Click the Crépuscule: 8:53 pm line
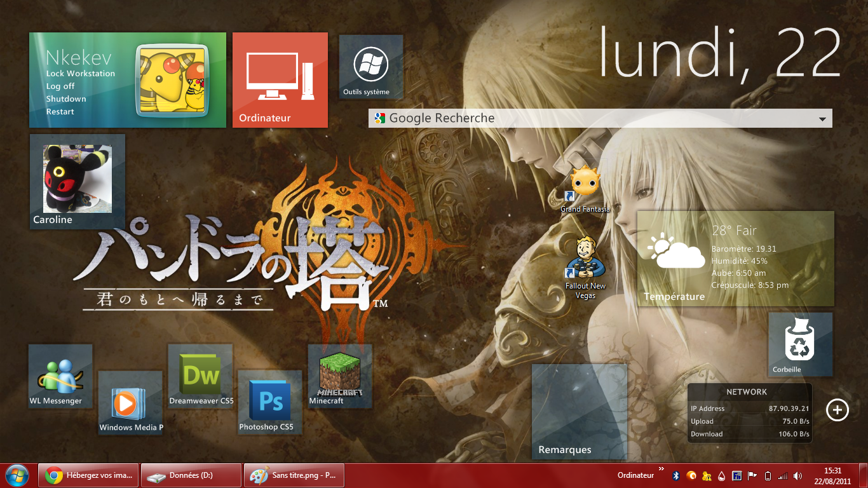 750,285
